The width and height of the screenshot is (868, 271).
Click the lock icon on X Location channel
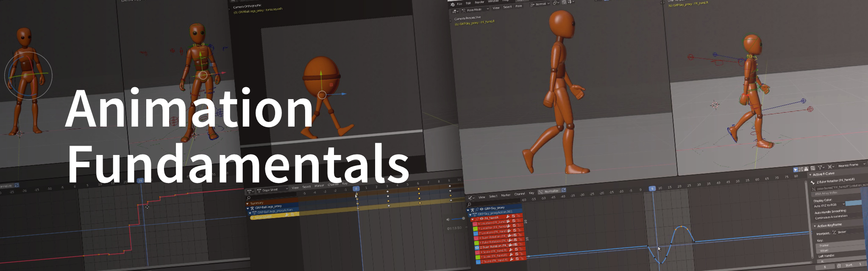(x=519, y=221)
